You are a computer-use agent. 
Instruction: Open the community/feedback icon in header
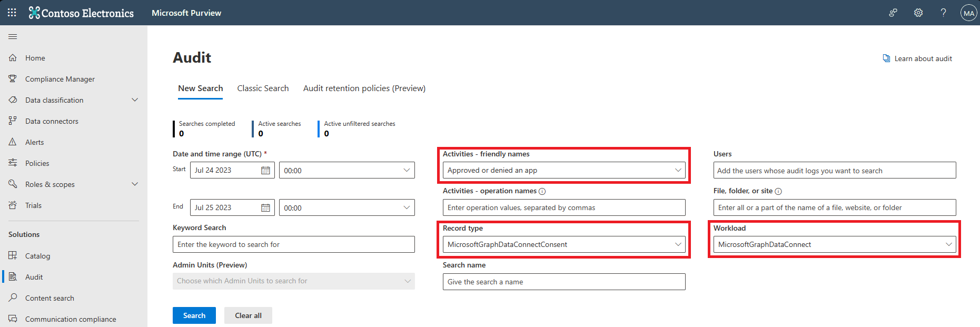click(893, 13)
